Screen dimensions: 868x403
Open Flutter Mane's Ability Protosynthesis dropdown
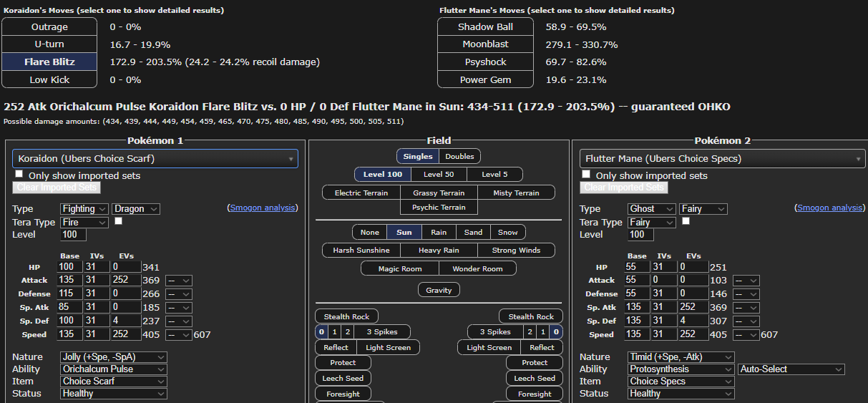tap(681, 369)
